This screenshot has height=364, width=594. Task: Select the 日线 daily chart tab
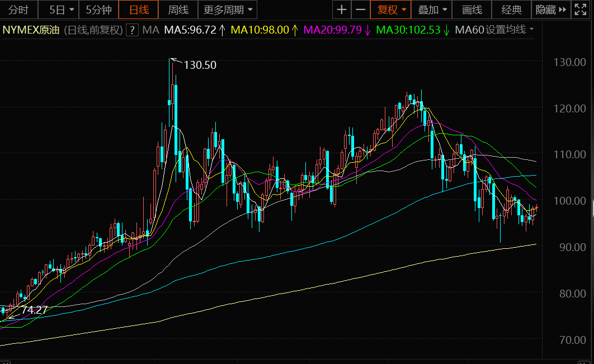pos(139,10)
